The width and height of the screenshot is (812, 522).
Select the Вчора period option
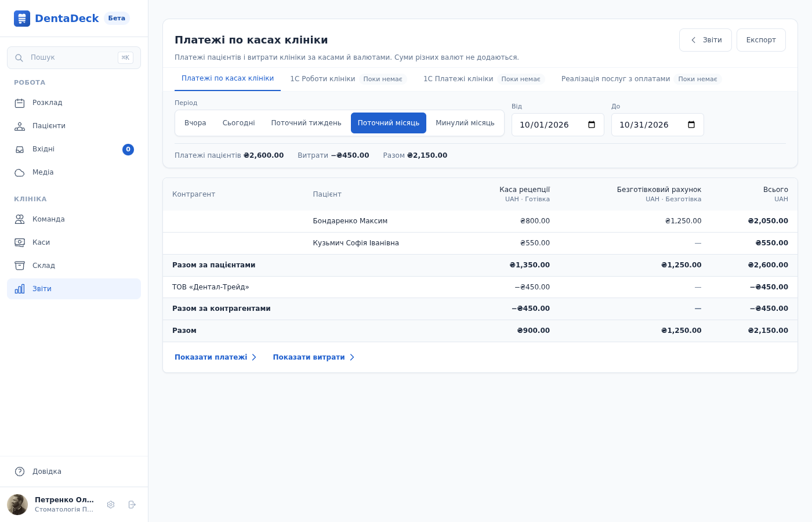(x=195, y=123)
